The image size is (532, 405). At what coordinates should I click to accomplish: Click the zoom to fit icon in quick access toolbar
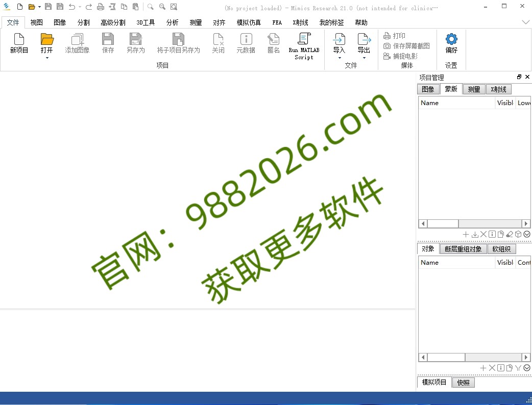pos(174,7)
